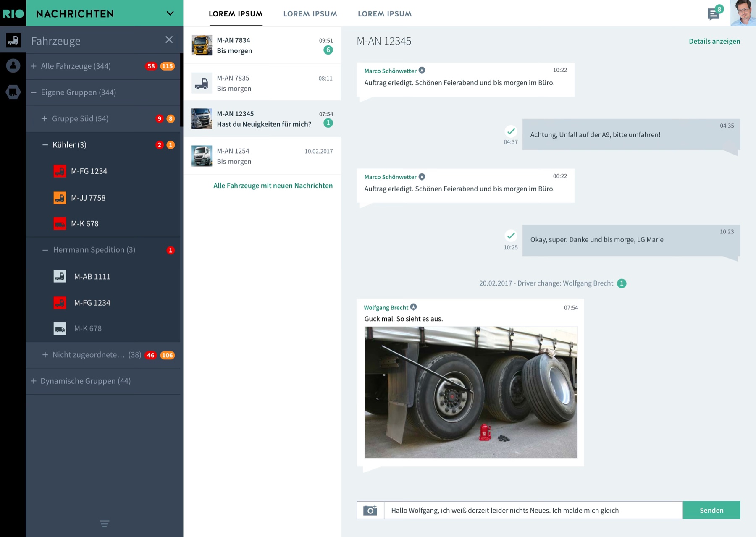Viewport: 756px width, 537px height.
Task: Switch to the third LOREM IPSUM tab
Action: point(385,14)
